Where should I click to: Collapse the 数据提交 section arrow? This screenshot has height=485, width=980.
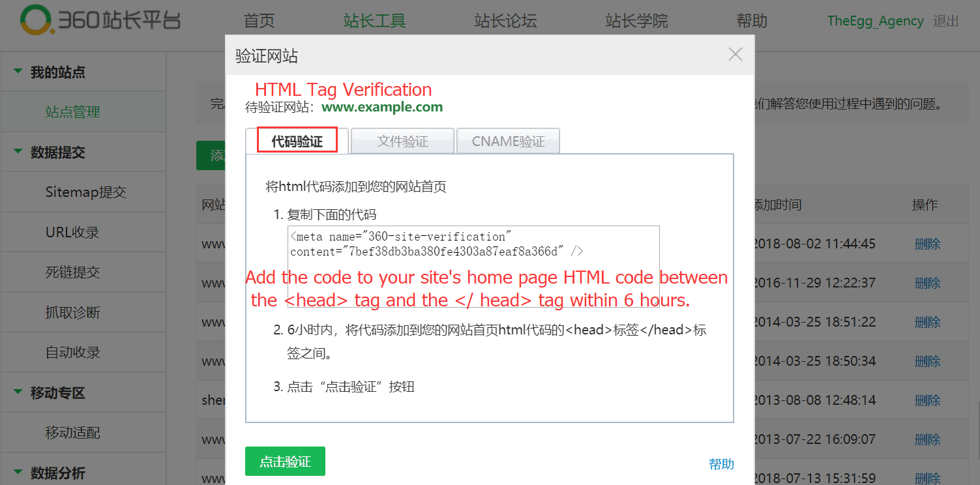click(18, 152)
